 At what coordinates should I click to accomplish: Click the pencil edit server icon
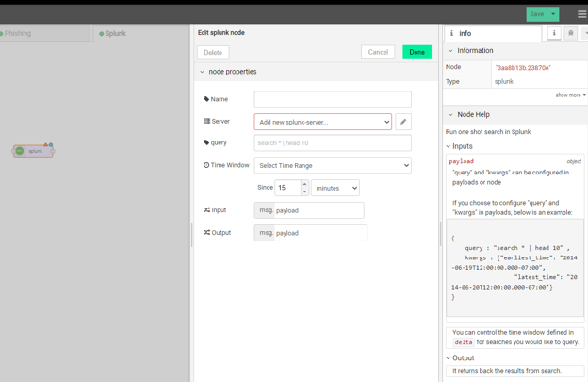tap(403, 122)
